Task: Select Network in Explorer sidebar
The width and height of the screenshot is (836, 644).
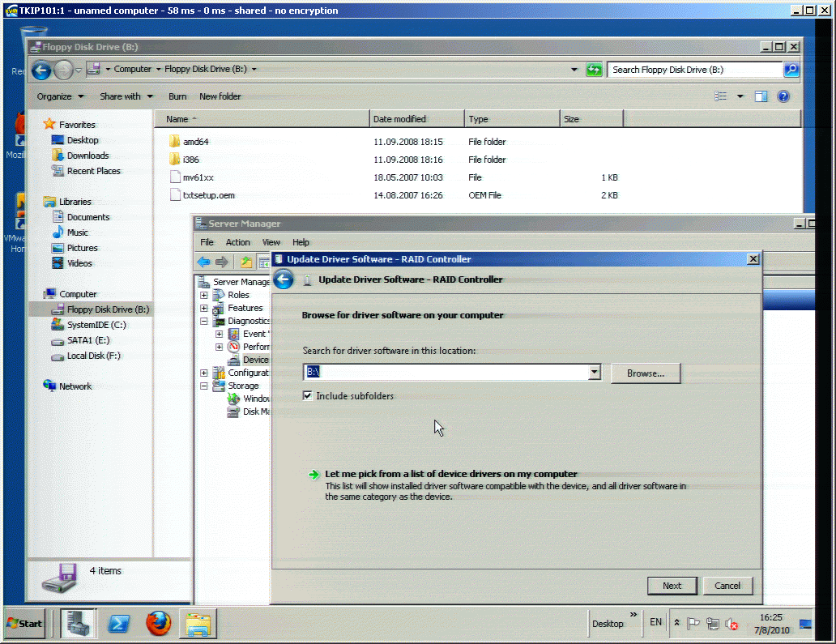Action: (x=75, y=386)
